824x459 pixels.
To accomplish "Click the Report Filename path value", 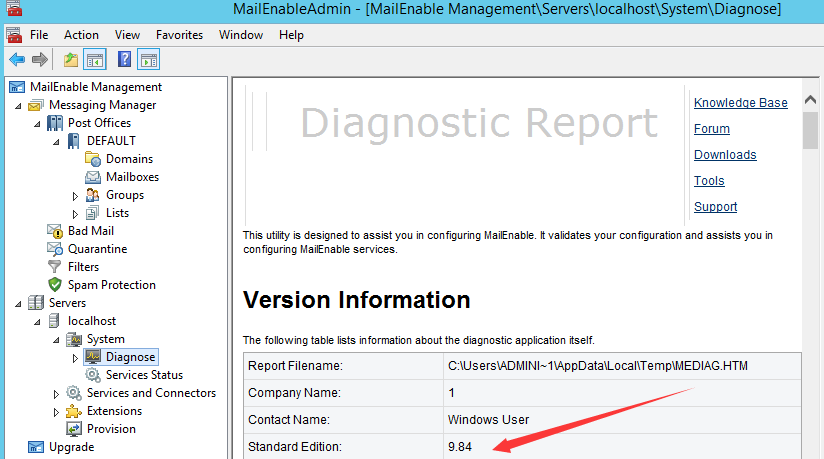I will pos(598,366).
